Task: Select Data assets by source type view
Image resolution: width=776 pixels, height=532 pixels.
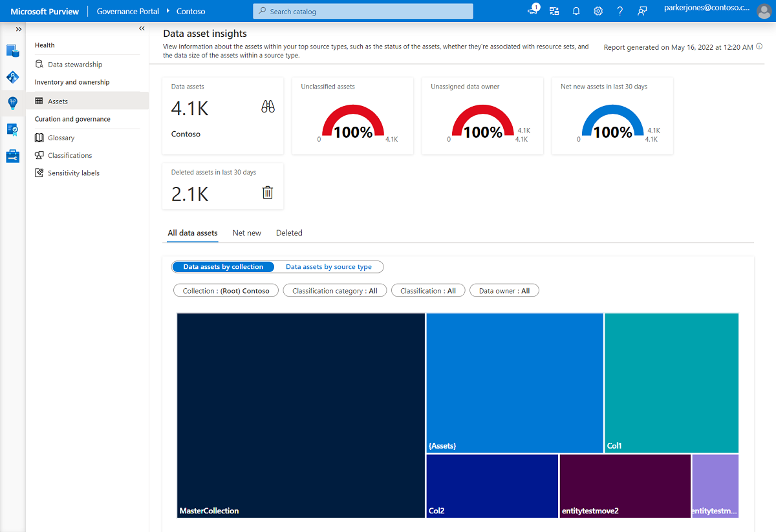Action: click(x=329, y=266)
